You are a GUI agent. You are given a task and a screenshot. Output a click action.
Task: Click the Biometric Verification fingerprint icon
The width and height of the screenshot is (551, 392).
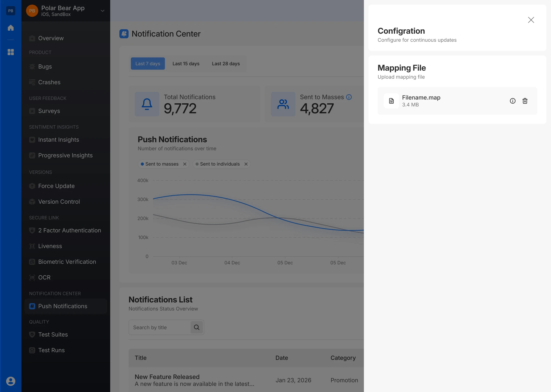tap(32, 262)
